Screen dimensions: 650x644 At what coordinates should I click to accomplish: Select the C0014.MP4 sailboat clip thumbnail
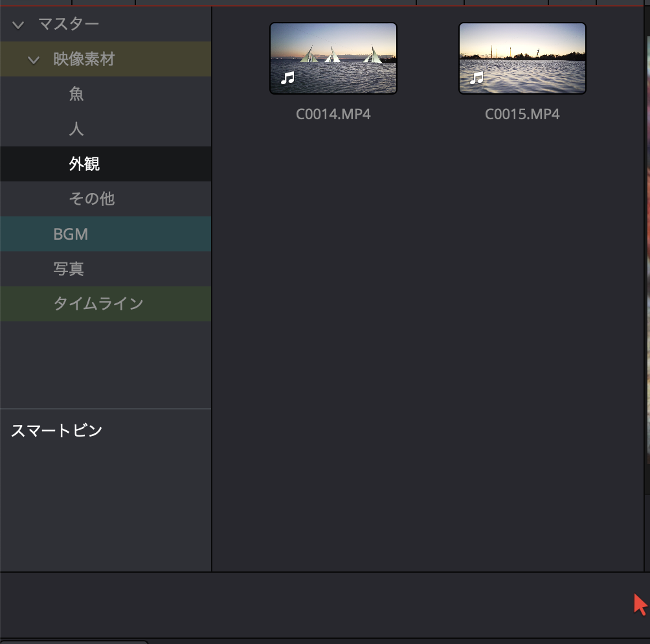point(333,58)
